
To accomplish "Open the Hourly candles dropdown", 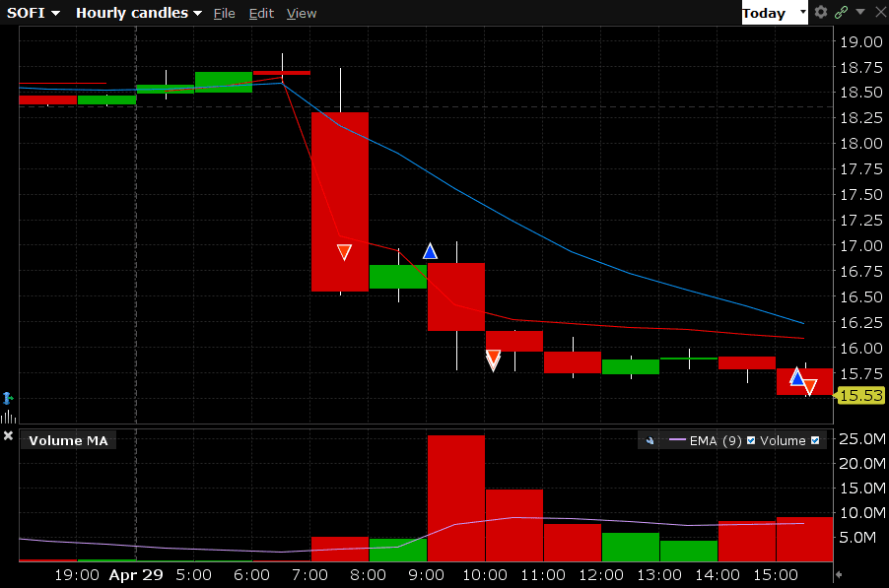I will 139,13.
